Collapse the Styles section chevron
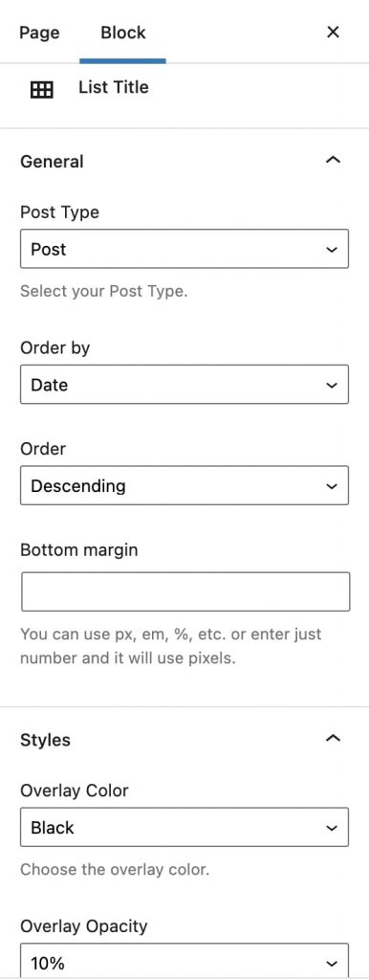The width and height of the screenshot is (369, 980). (x=334, y=739)
